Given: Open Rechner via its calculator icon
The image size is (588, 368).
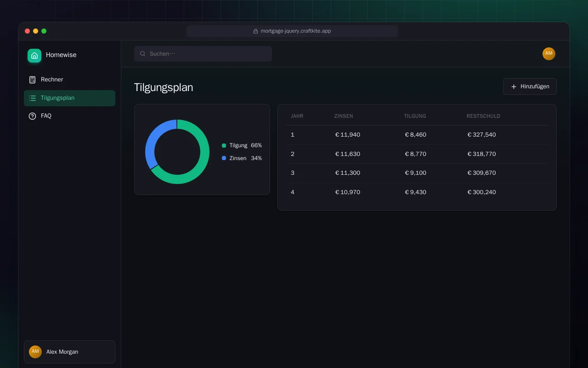Looking at the screenshot, I should [32, 80].
